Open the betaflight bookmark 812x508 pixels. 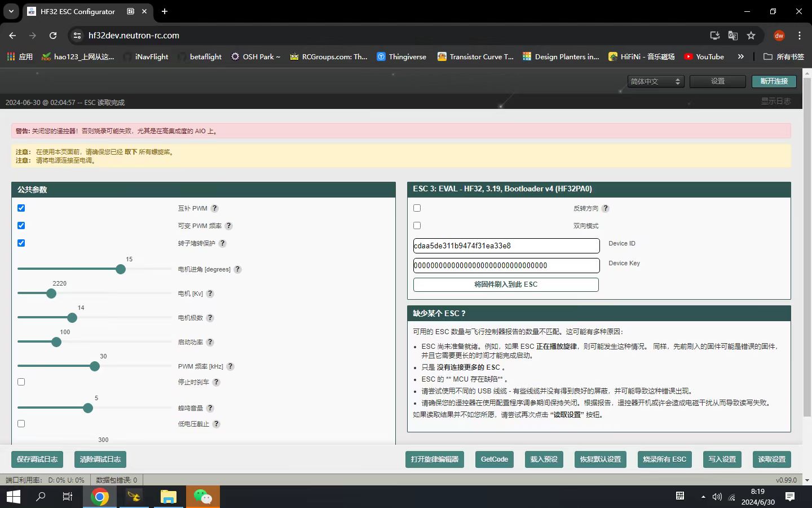point(200,56)
